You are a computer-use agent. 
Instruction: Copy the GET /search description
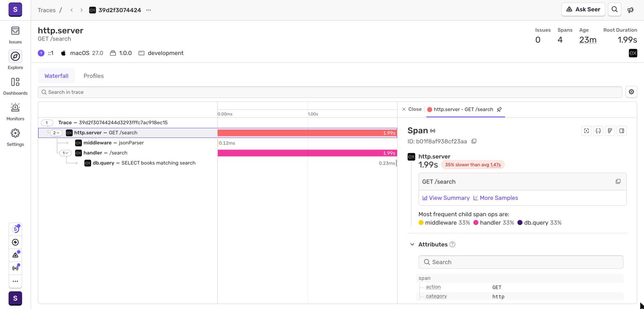618,182
